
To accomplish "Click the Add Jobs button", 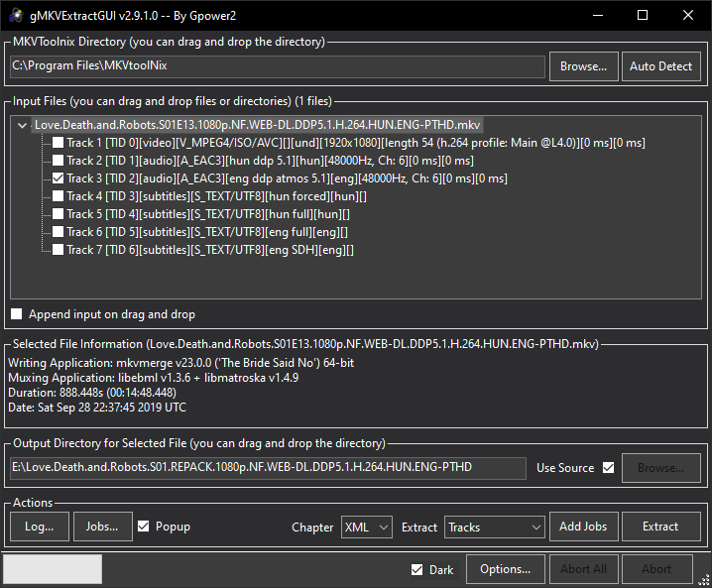I will tap(583, 527).
